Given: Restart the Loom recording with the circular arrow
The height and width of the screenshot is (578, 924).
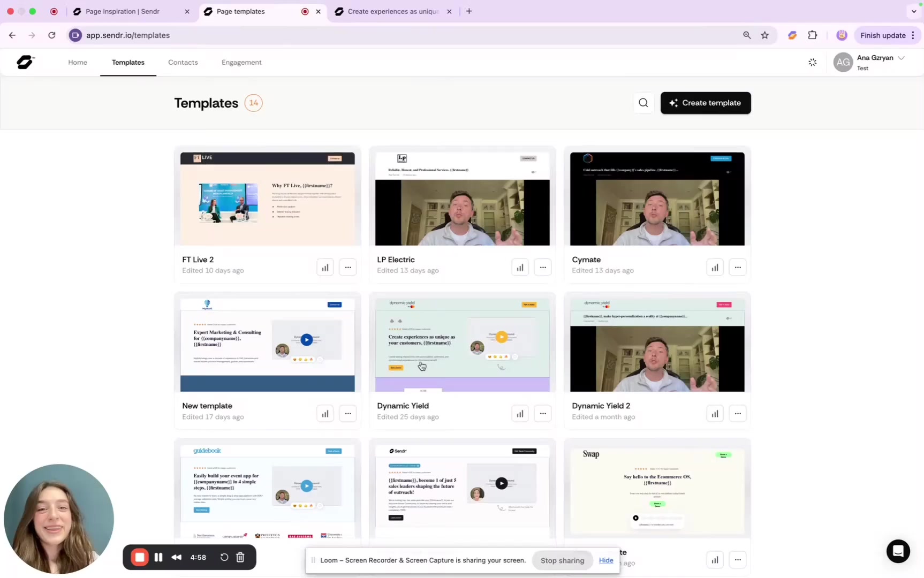Looking at the screenshot, I should pyautogui.click(x=224, y=557).
